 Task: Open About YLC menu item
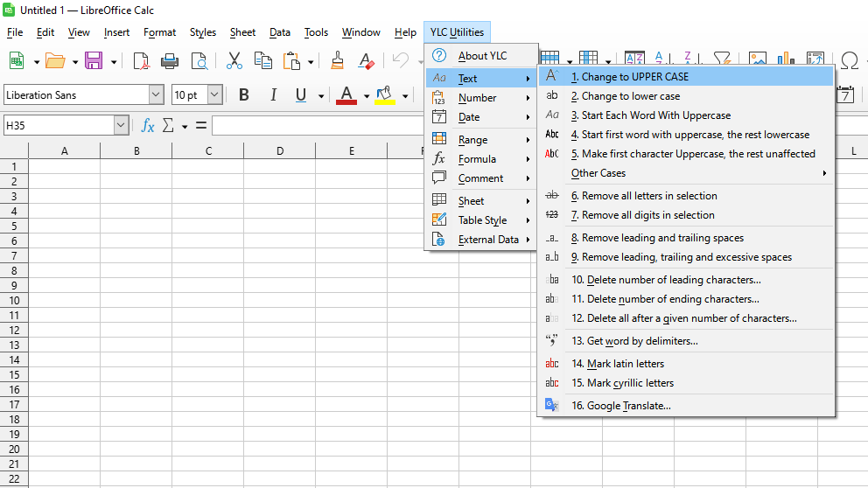point(482,56)
